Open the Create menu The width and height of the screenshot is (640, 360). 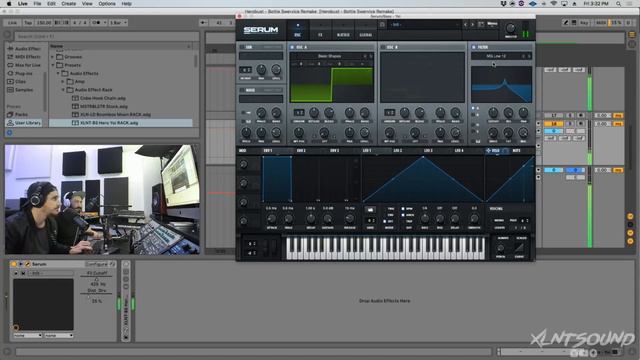(x=69, y=4)
